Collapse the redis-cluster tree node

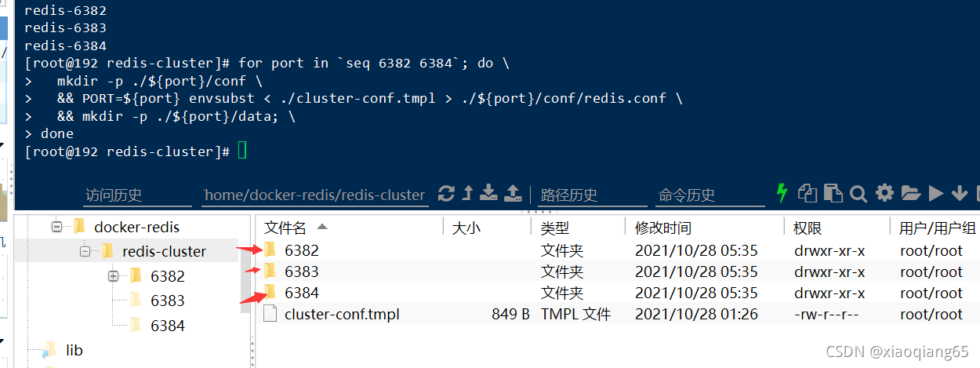click(85, 251)
